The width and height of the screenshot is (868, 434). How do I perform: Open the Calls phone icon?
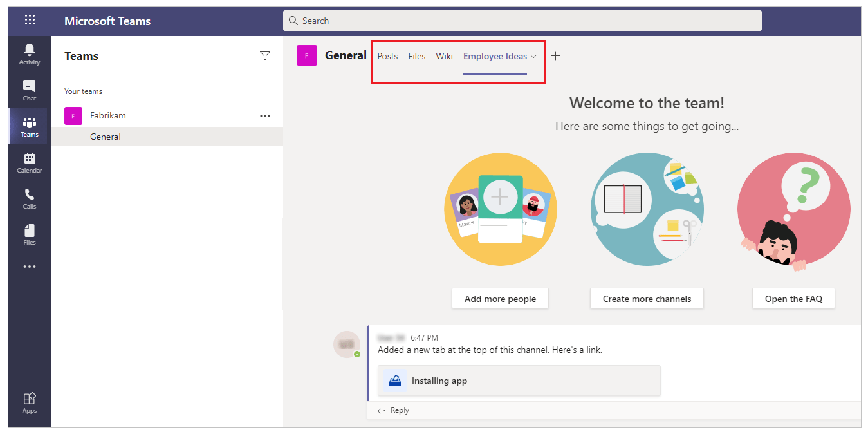30,198
